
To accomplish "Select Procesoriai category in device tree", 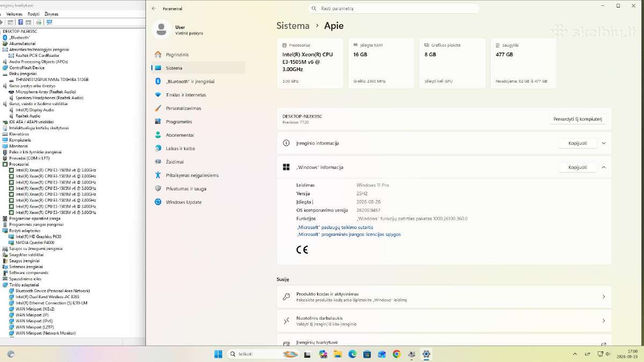I will [x=19, y=164].
